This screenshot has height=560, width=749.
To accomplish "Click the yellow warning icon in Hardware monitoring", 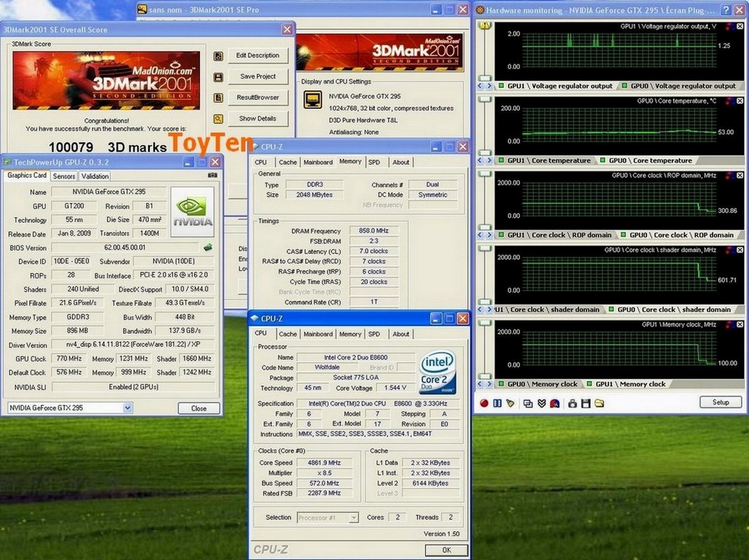I will click(x=485, y=25).
